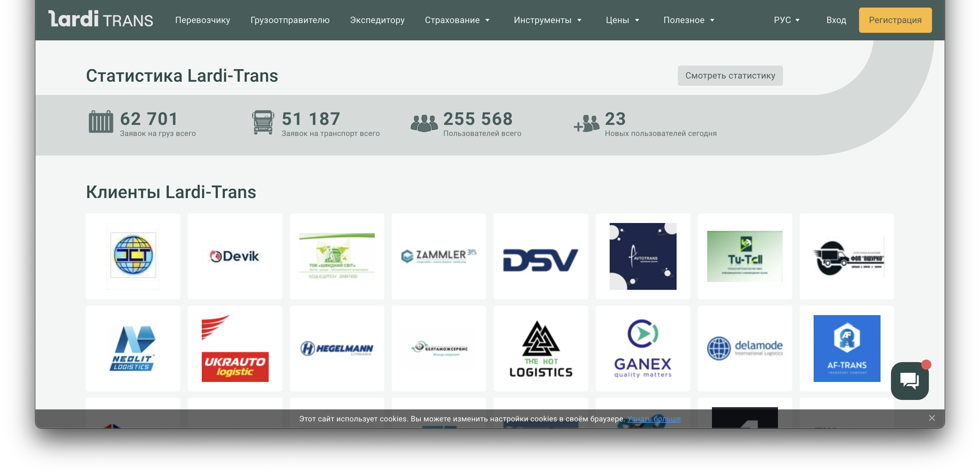Viewport: 980px width, 475px height.
Task: Expand the Инструменты dropdown menu
Action: pos(548,20)
